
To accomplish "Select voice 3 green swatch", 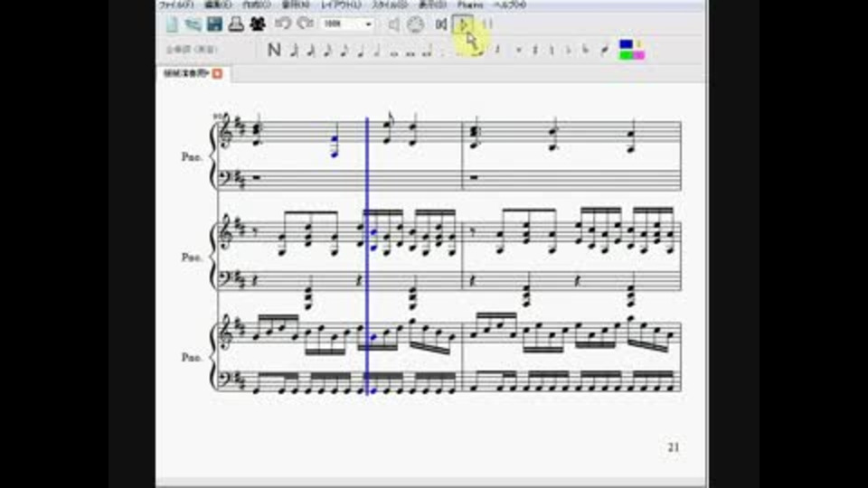I will [626, 55].
